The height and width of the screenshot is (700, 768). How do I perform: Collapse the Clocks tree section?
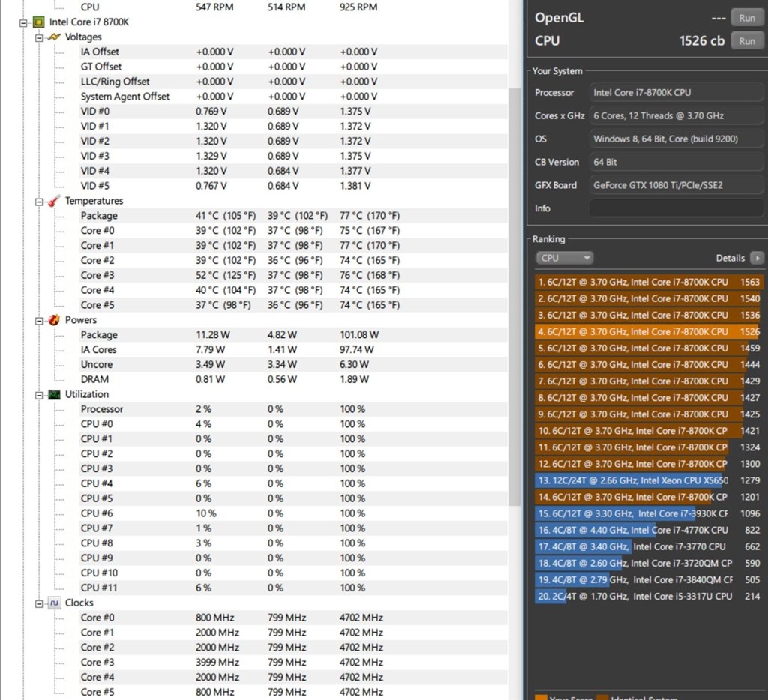39,603
